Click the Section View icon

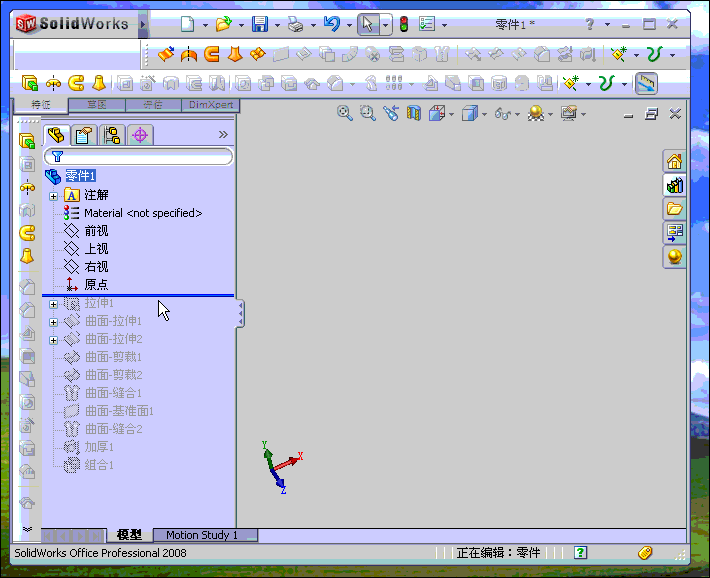click(x=413, y=113)
